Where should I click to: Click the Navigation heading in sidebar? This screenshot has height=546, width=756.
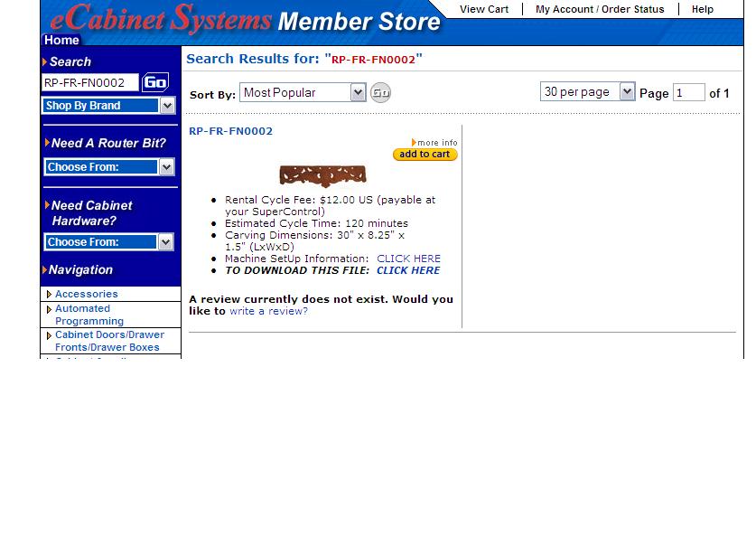coord(80,269)
